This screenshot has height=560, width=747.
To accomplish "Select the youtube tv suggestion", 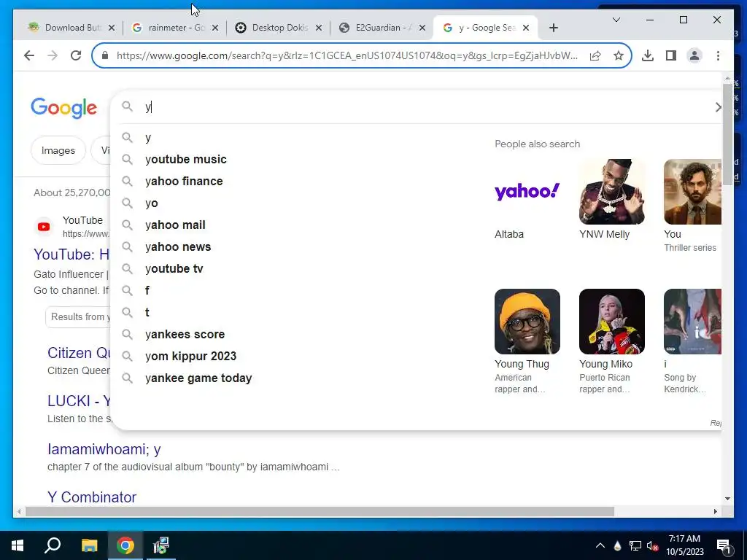I will tap(174, 269).
